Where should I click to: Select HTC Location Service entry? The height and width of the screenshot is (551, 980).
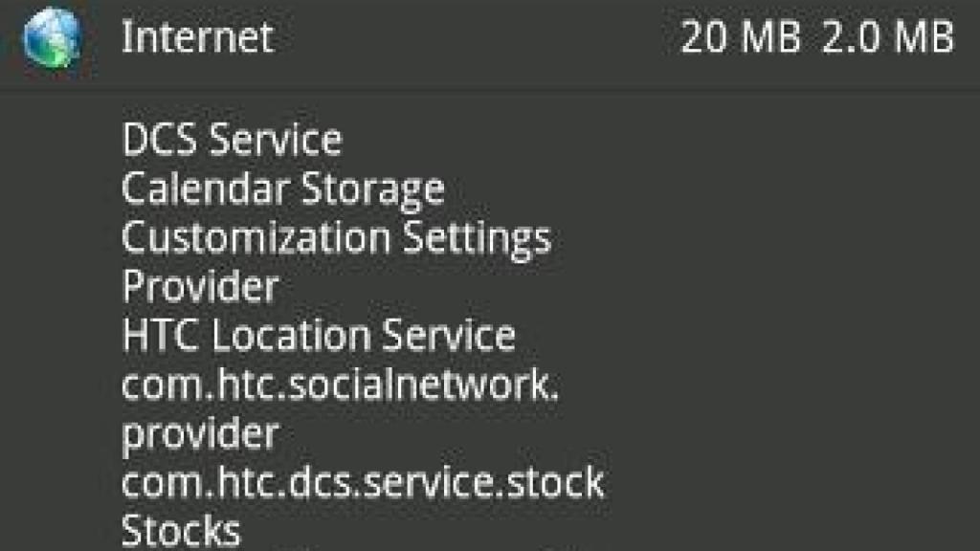(x=318, y=335)
